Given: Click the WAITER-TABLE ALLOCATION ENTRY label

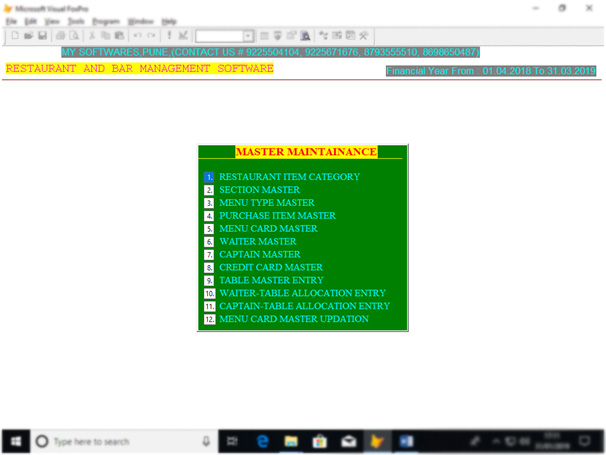Looking at the screenshot, I should pyautogui.click(x=303, y=293).
